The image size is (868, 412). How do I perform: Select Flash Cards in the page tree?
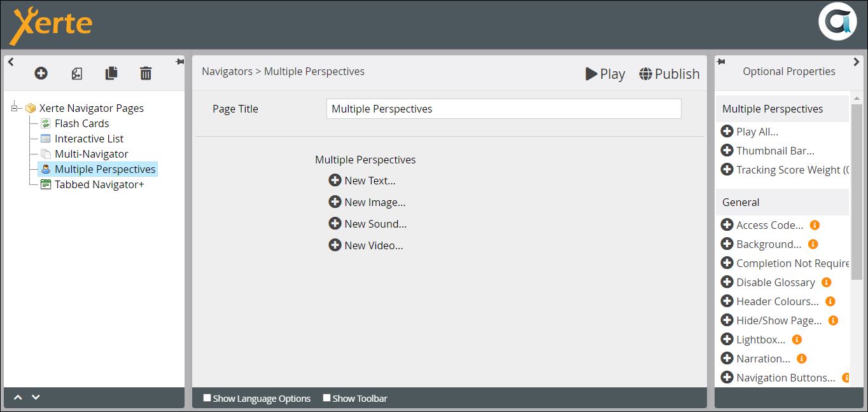pyautogui.click(x=81, y=123)
